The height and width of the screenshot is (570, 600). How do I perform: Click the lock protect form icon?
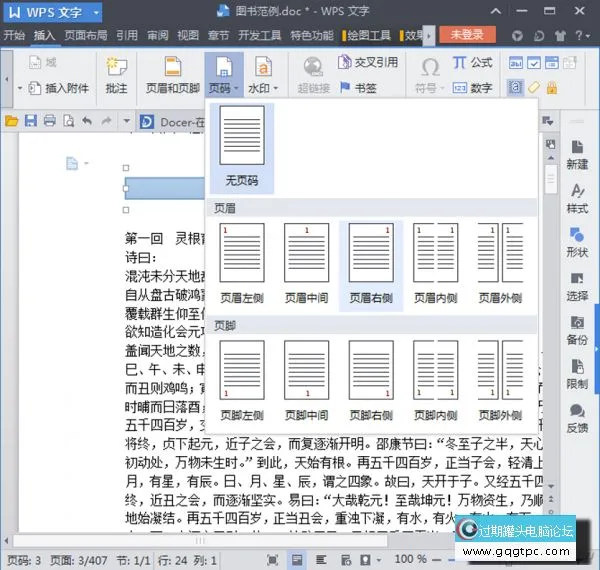point(552,88)
